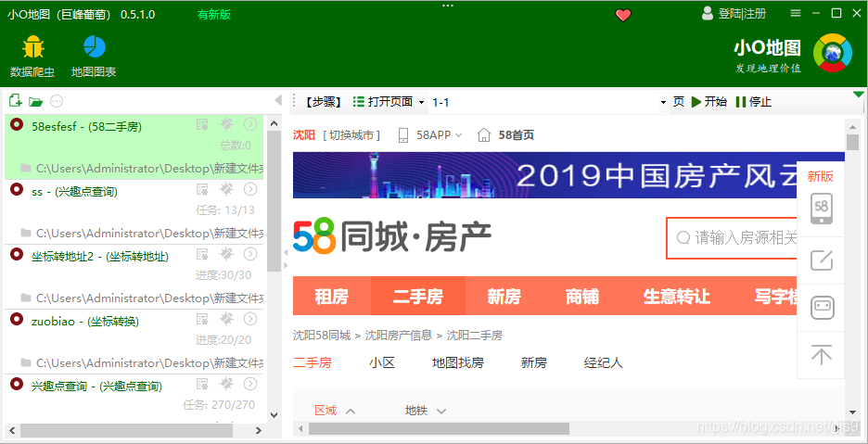
Task: Click the 停止 stop button
Action: coord(753,102)
